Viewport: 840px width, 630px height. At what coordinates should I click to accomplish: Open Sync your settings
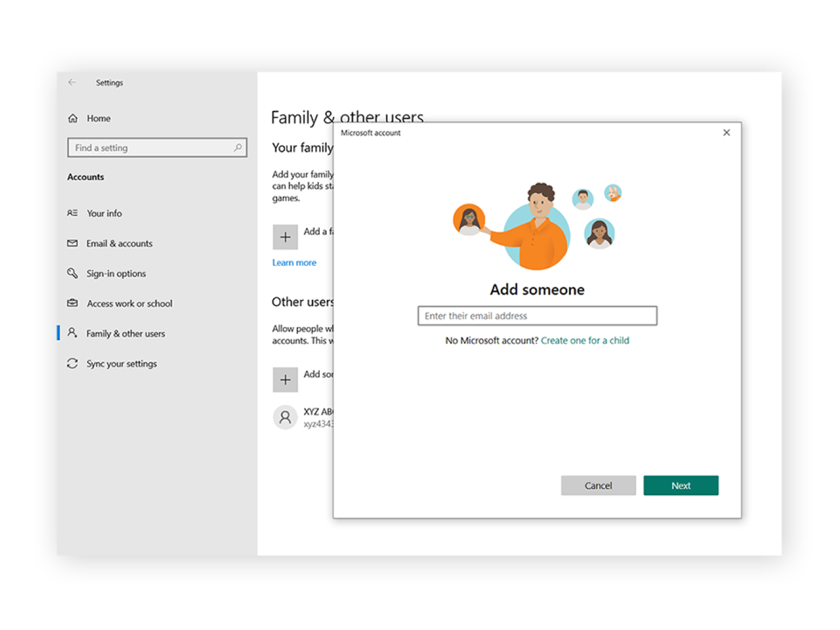coord(121,364)
